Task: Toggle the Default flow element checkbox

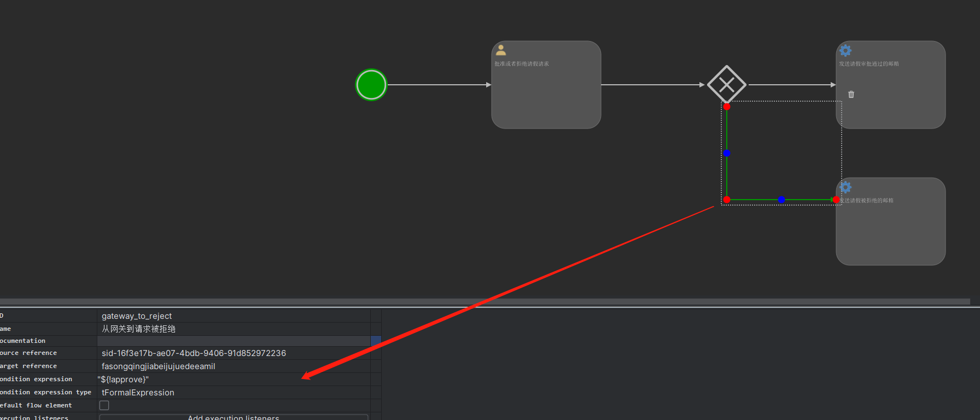Action: tap(104, 405)
